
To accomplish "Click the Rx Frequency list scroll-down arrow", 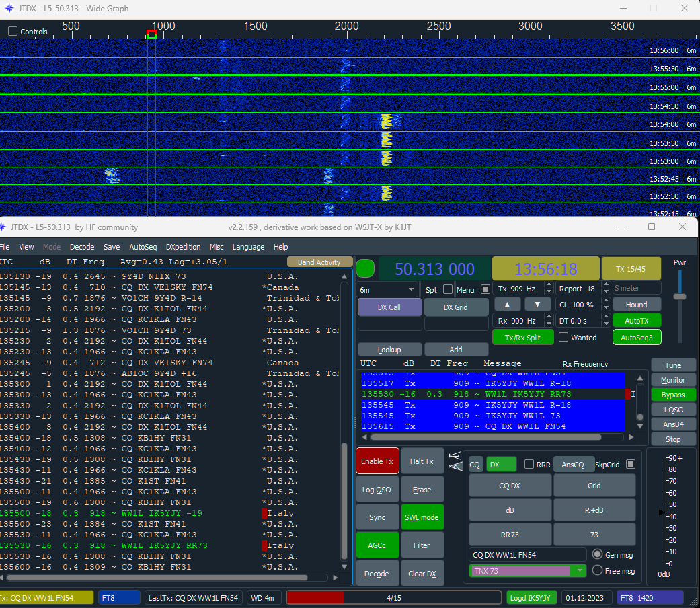I will pyautogui.click(x=640, y=426).
